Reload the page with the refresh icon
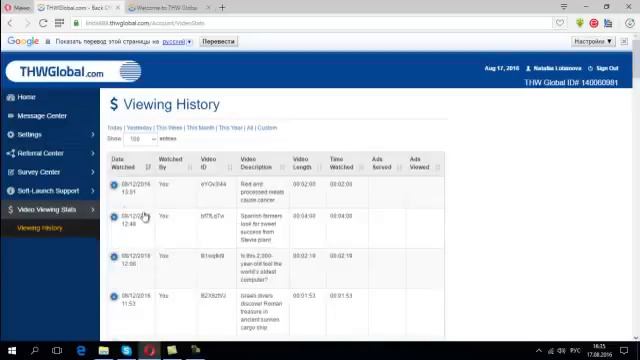 pyautogui.click(x=43, y=23)
